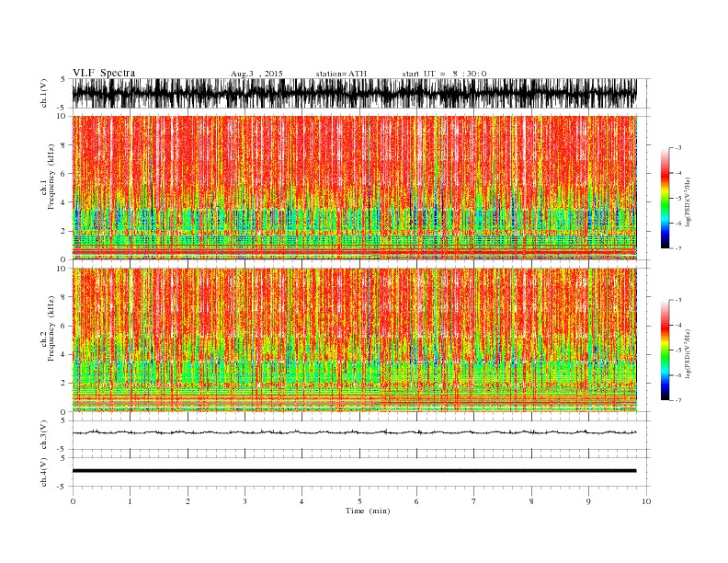The height and width of the screenshot is (563, 728).
Task: Click the ch.1 'Frequency (kHz)' axis label
Action: (51, 178)
